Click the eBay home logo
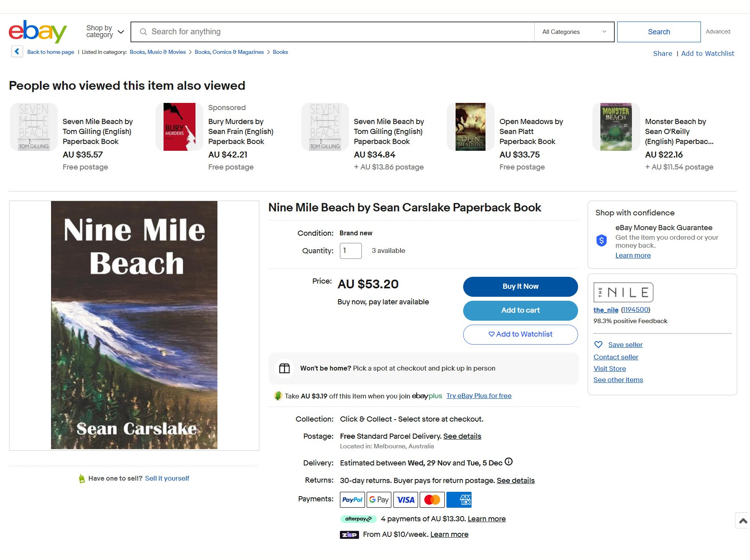The width and height of the screenshot is (750, 560). click(x=38, y=32)
